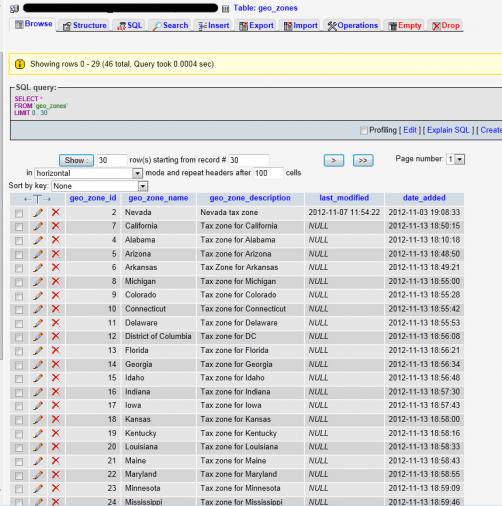Click the Empty table tab
This screenshot has height=506, width=502.
(x=405, y=25)
